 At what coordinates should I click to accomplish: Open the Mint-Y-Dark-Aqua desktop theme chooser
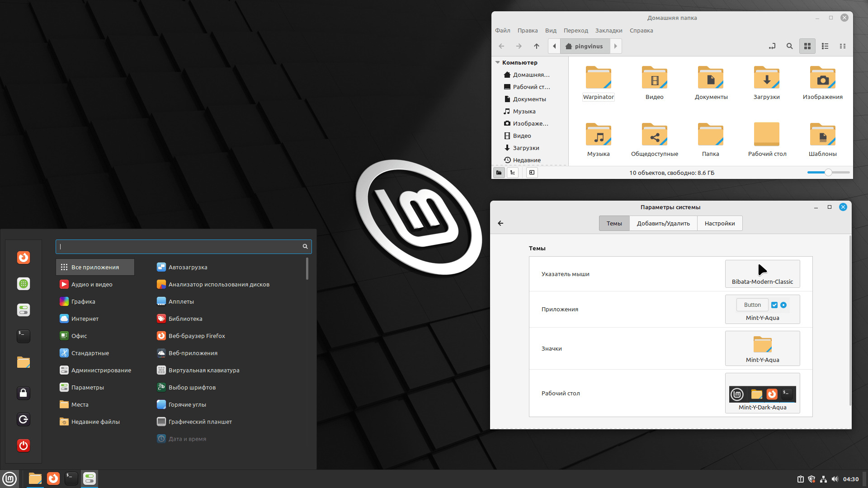pos(762,393)
